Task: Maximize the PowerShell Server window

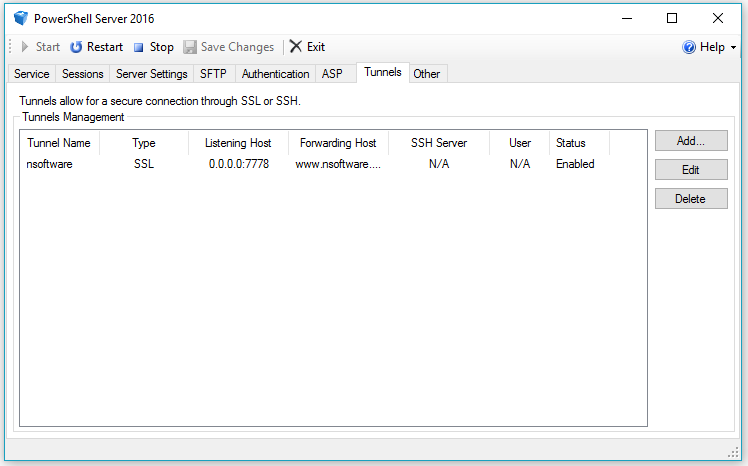Action: click(x=672, y=19)
